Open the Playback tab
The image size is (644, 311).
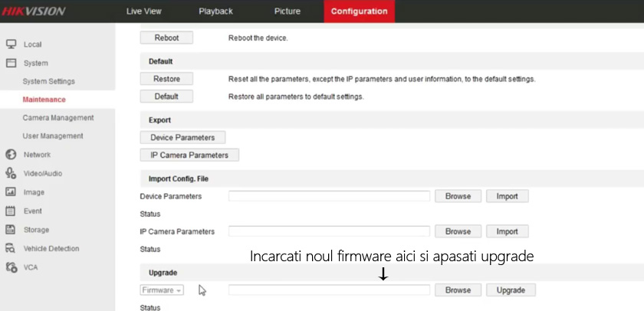click(x=215, y=11)
